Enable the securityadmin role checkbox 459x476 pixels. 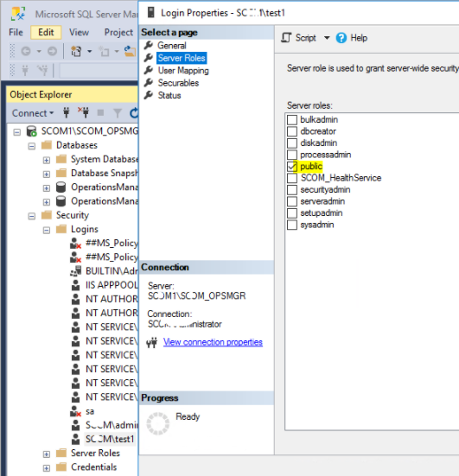(292, 190)
